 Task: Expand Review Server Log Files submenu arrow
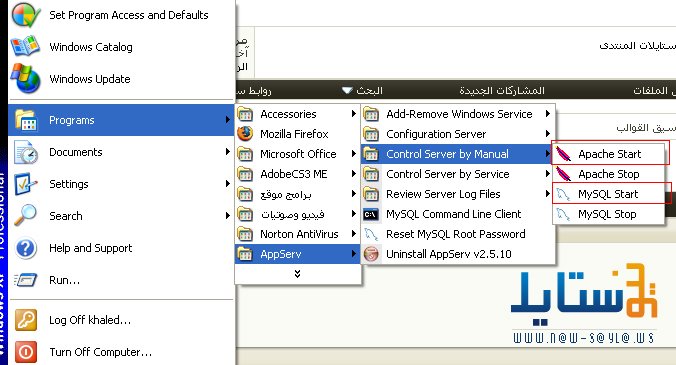pos(548,194)
